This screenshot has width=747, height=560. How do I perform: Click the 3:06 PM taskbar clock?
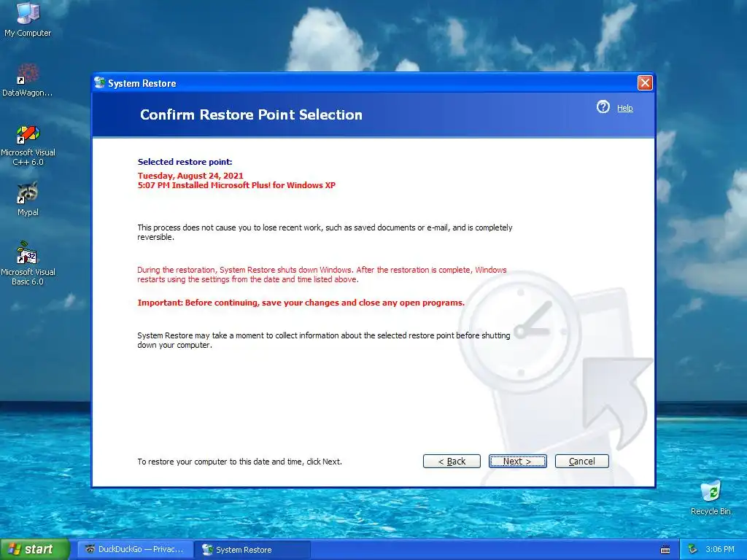click(x=719, y=549)
